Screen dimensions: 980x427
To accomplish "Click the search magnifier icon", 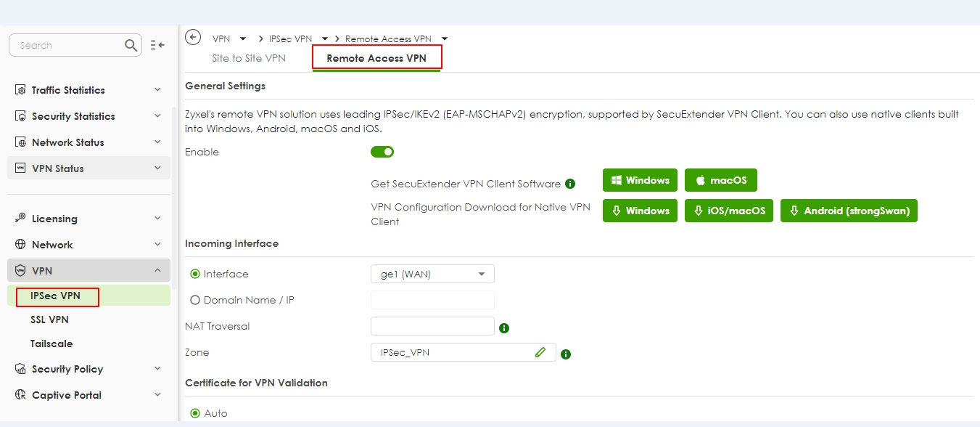I will tap(131, 45).
